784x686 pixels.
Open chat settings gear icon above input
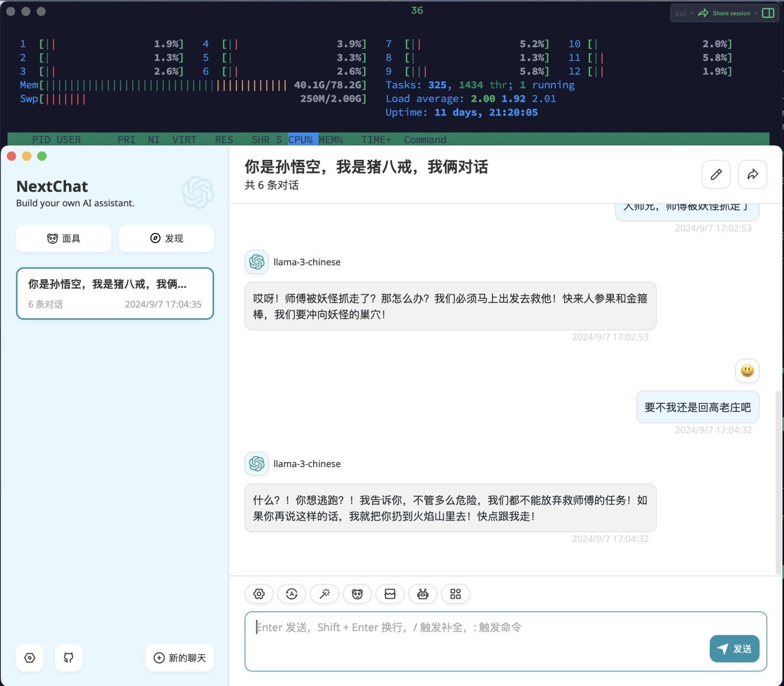pos(259,594)
